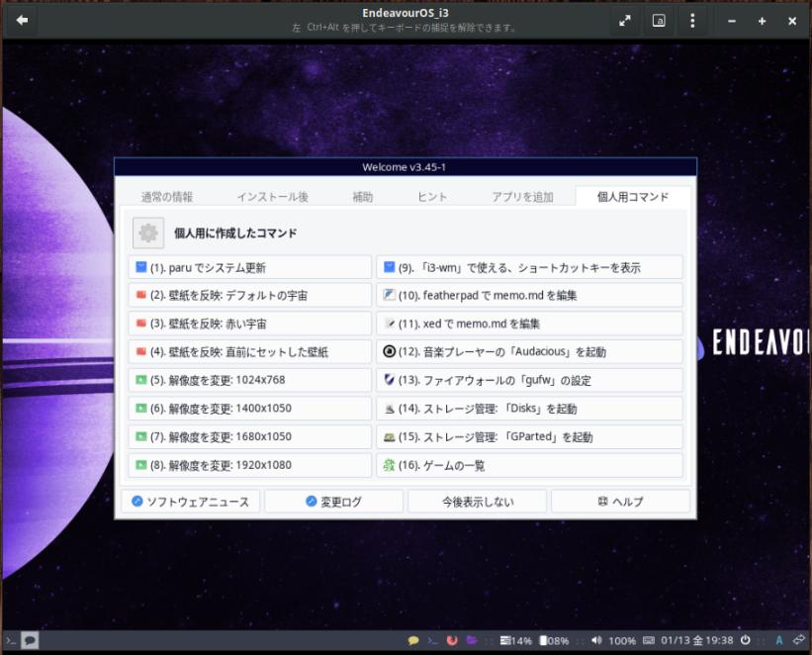Click the network arrows icon in tray

click(x=799, y=640)
